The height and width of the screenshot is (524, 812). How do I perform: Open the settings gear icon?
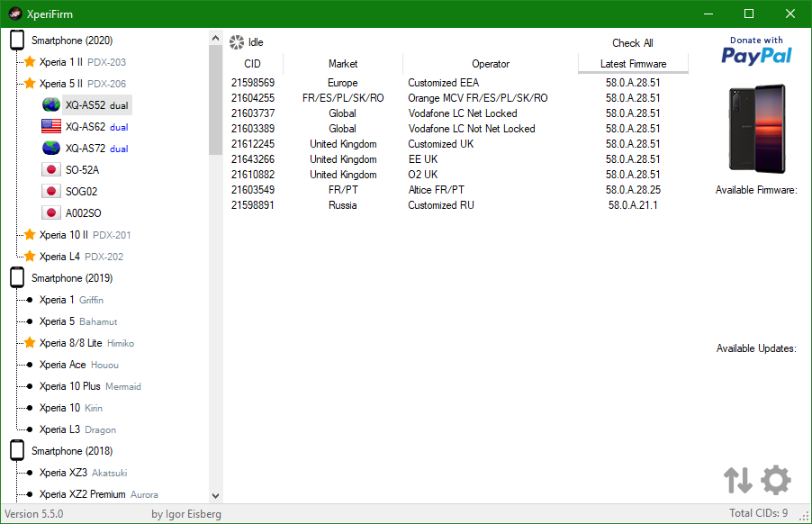point(776,480)
